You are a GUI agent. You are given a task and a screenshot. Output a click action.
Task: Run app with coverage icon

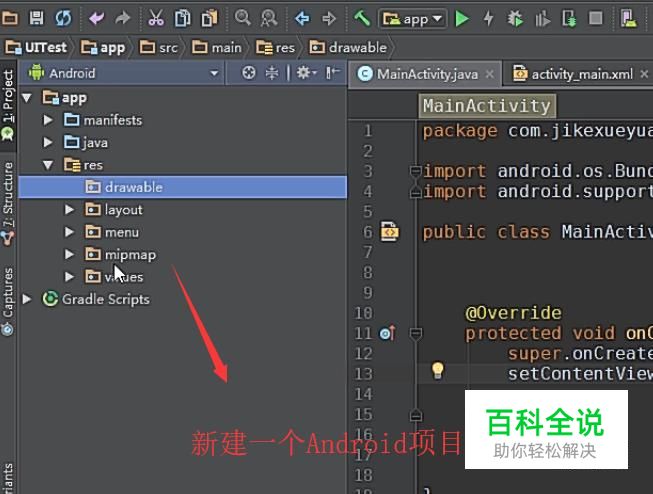[x=542, y=19]
